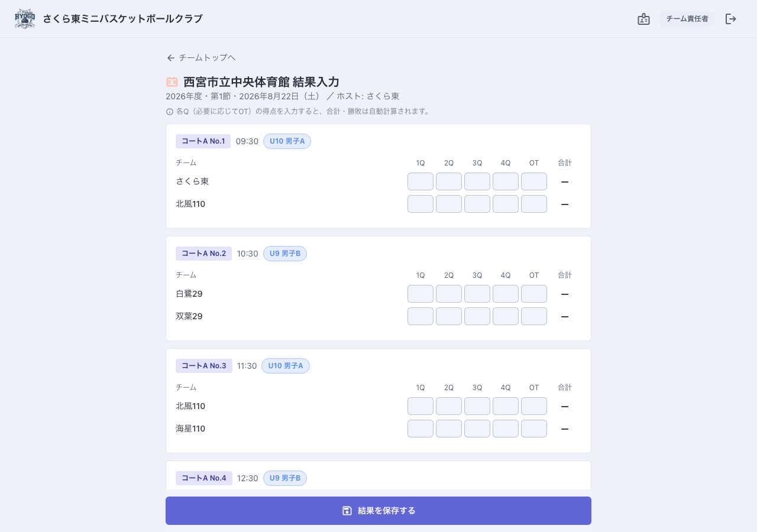Click さくら東 4Q score field in No.1
Viewport: 757px width, 532px height.
click(506, 181)
